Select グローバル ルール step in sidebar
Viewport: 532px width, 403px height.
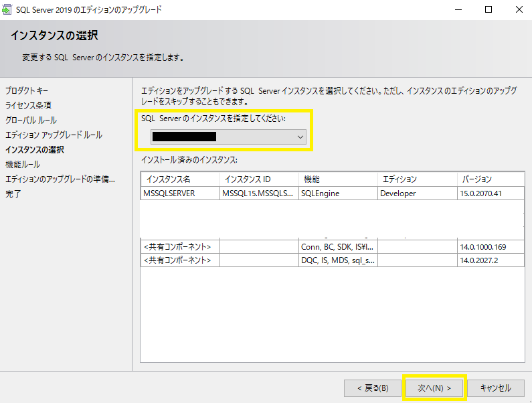tap(31, 120)
